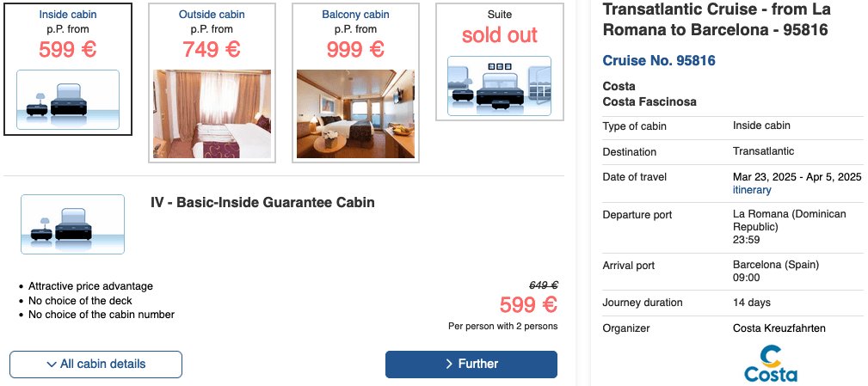Expand All cabin details
The width and height of the screenshot is (868, 386).
[95, 365]
